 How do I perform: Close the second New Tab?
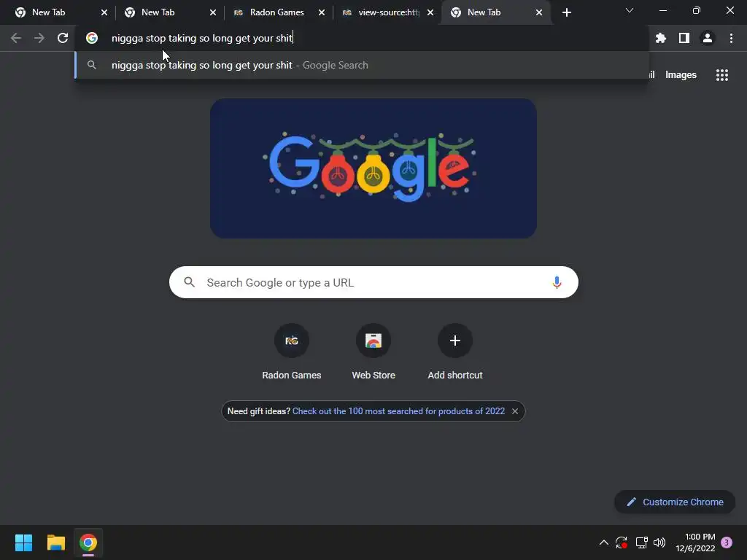pos(213,12)
